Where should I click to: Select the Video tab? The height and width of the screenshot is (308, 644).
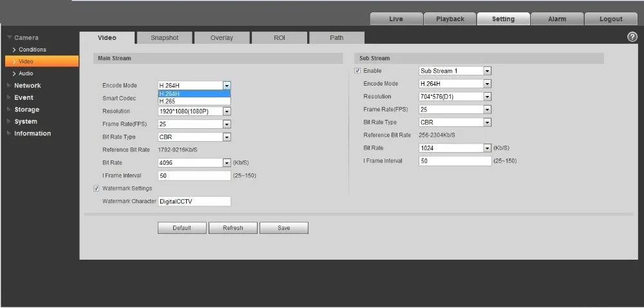click(107, 38)
